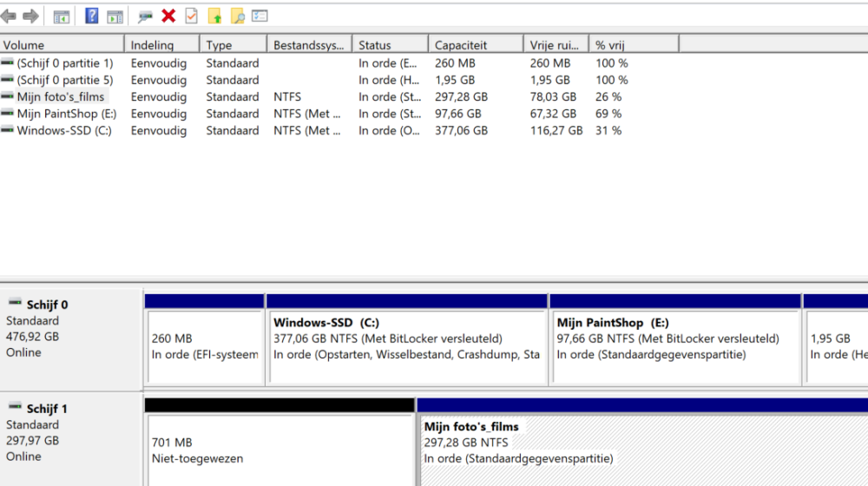Sort by the Type column header
This screenshot has height=486, width=868.
[233, 45]
